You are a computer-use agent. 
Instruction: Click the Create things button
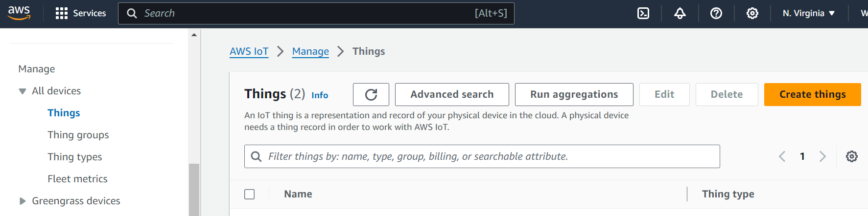pyautogui.click(x=812, y=94)
